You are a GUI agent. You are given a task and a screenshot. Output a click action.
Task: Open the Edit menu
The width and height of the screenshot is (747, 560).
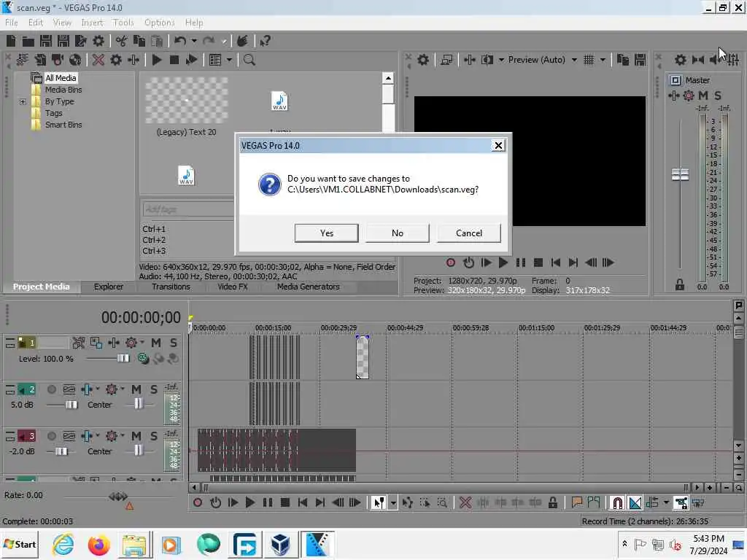coord(35,23)
